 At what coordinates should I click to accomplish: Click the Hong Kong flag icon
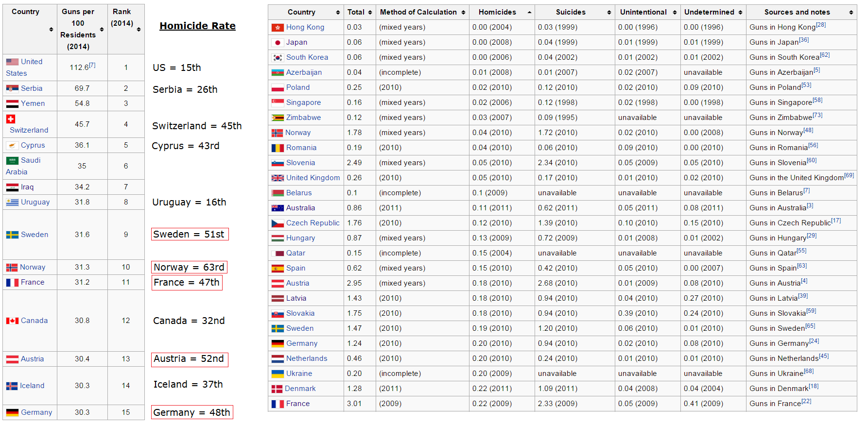(278, 28)
